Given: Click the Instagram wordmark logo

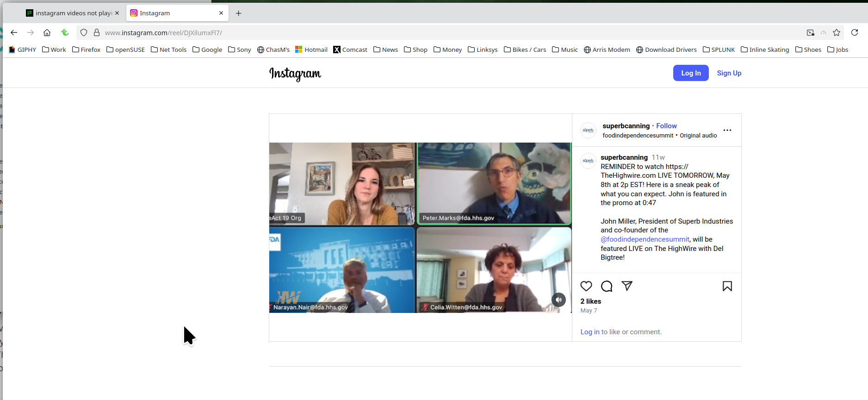Looking at the screenshot, I should tap(295, 74).
